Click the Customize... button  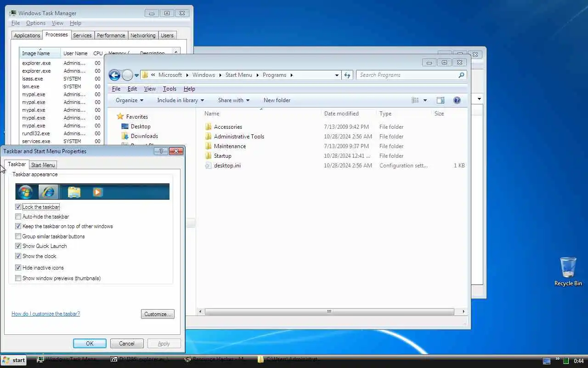(x=158, y=314)
